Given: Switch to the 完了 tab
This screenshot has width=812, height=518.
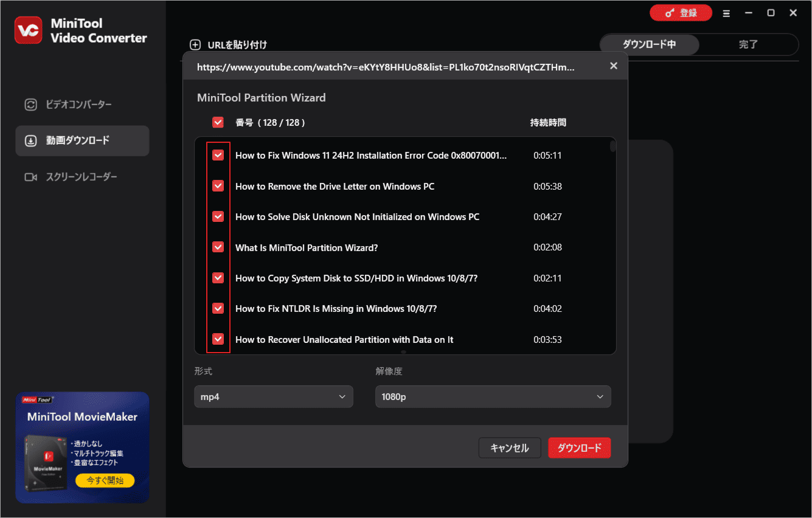Looking at the screenshot, I should pos(748,44).
